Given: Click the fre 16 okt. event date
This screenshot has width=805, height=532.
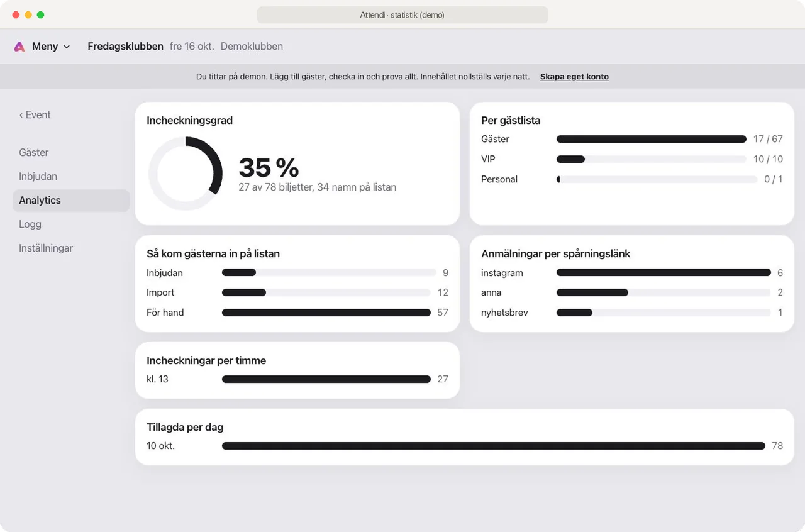Looking at the screenshot, I should (x=192, y=47).
